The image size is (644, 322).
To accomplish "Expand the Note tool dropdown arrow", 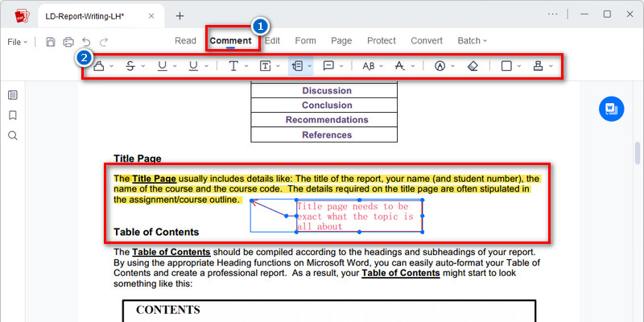I will [x=341, y=66].
